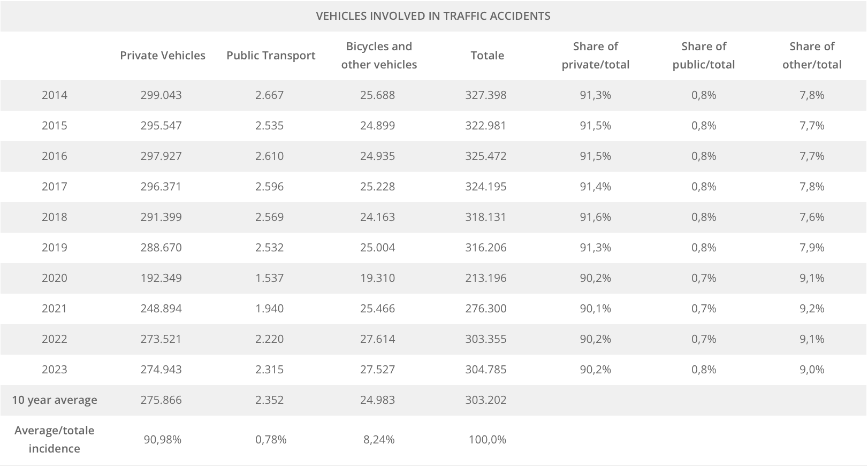Select the 2020 row label
Image resolution: width=868 pixels, height=475 pixels.
point(55,278)
